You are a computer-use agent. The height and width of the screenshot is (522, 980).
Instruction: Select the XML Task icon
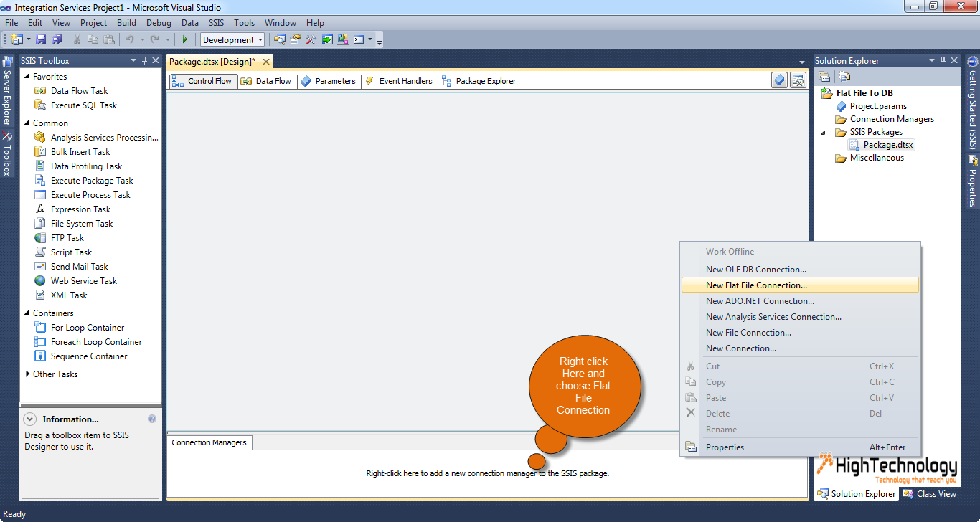[40, 295]
